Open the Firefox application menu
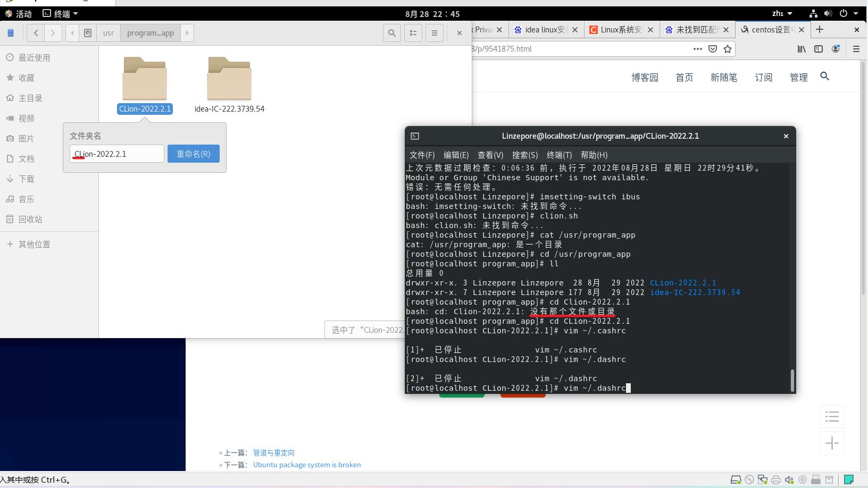Image resolution: width=868 pixels, height=488 pixels. [x=856, y=49]
